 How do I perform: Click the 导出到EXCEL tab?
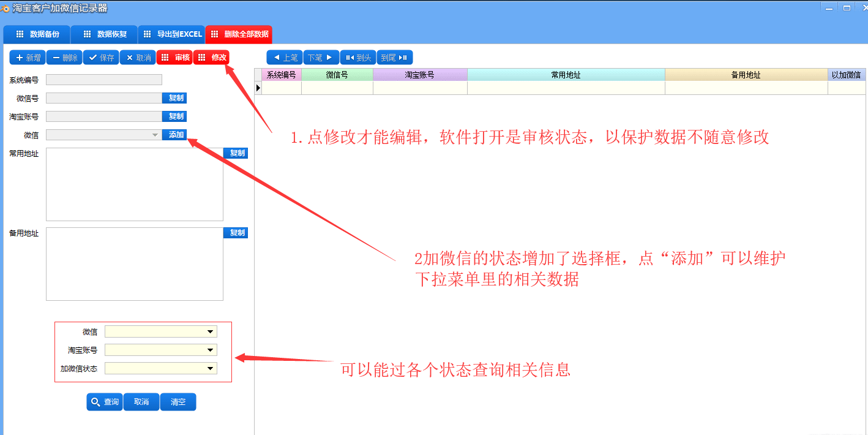tap(171, 34)
